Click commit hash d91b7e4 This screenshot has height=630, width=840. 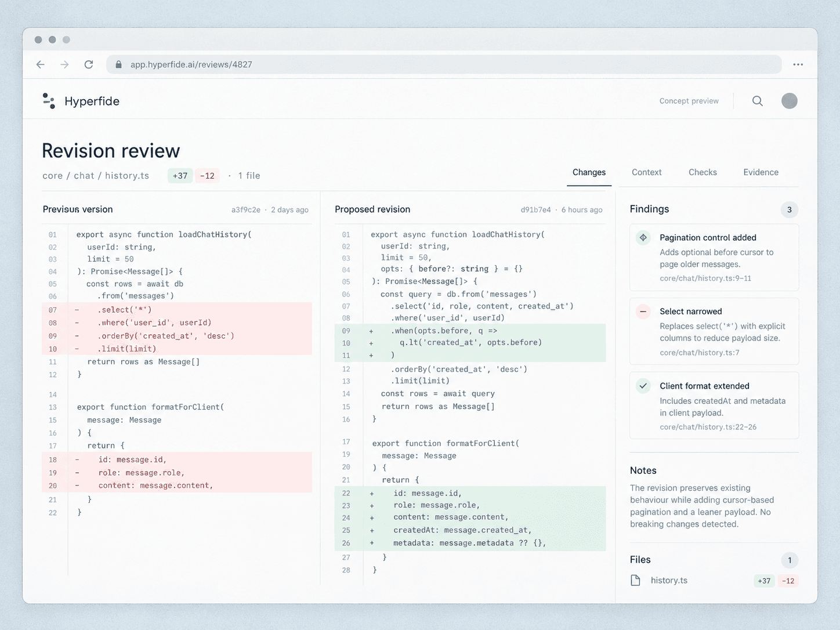[536, 210]
